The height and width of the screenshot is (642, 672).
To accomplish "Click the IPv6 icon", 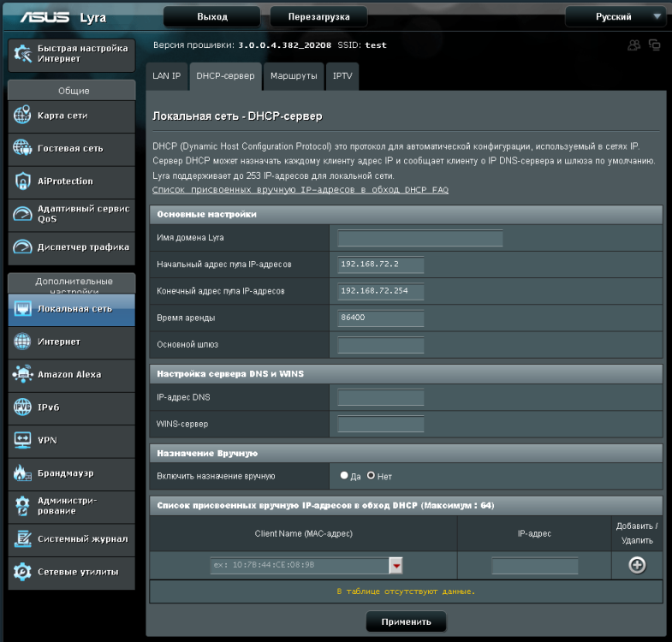I will click(22, 407).
